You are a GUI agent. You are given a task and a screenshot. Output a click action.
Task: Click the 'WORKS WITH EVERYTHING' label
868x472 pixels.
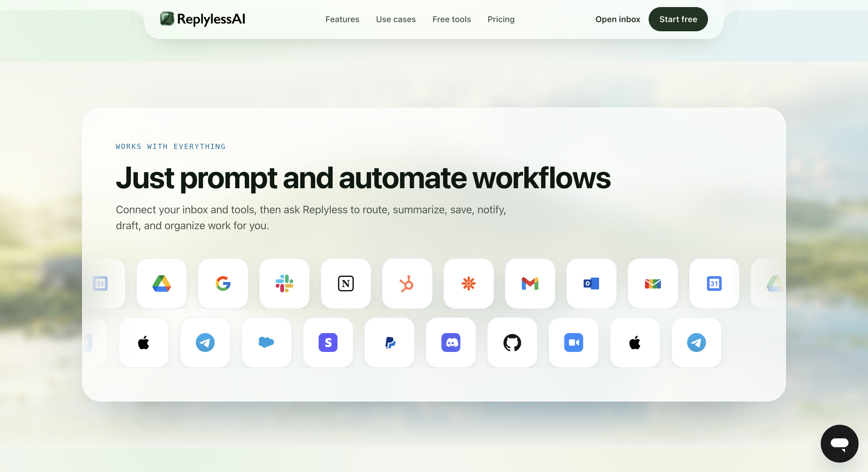171,146
